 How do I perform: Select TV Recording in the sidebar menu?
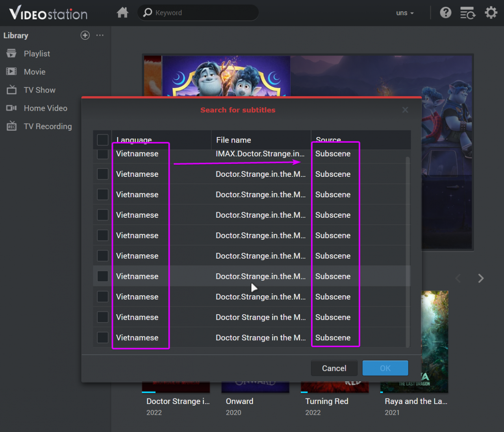pos(48,126)
